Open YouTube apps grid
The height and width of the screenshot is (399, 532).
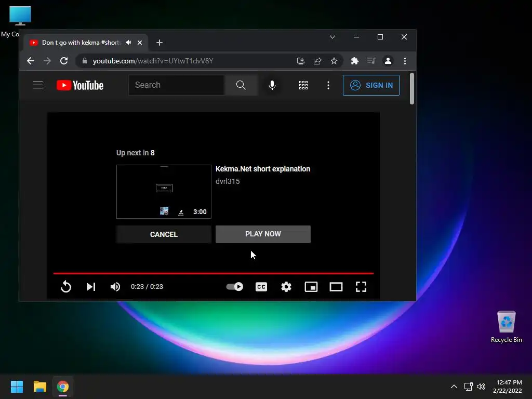pos(303,85)
